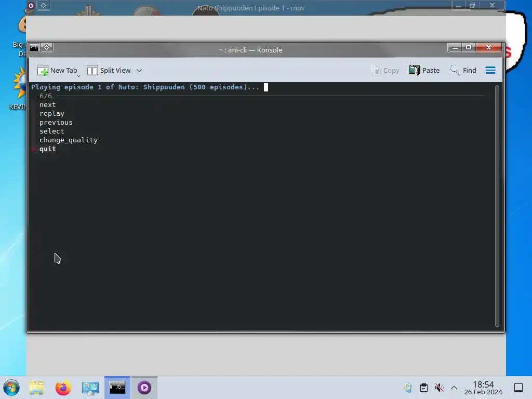The width and height of the screenshot is (532, 399).
Task: Open System Settings from the taskbar
Action: (90, 388)
